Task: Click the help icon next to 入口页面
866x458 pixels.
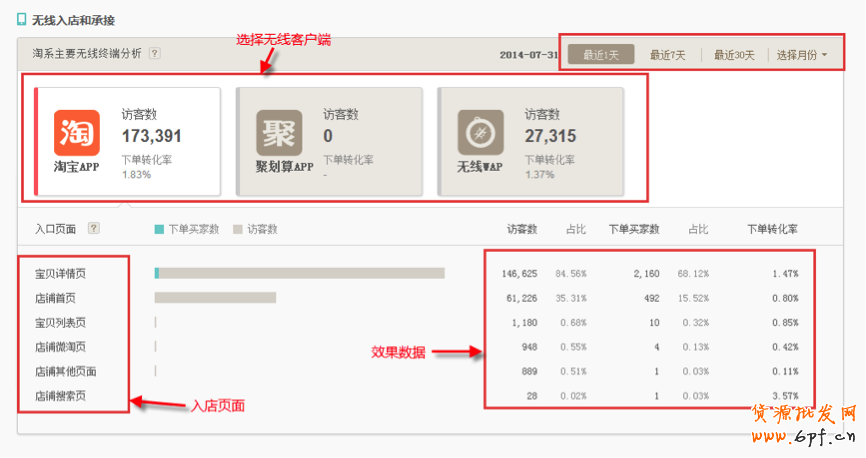Action: tap(94, 228)
